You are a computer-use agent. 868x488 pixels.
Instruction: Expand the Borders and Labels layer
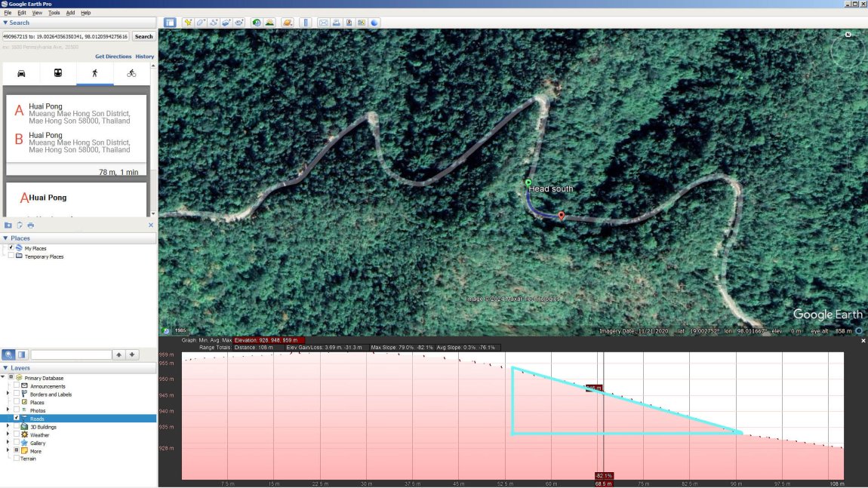[8, 394]
